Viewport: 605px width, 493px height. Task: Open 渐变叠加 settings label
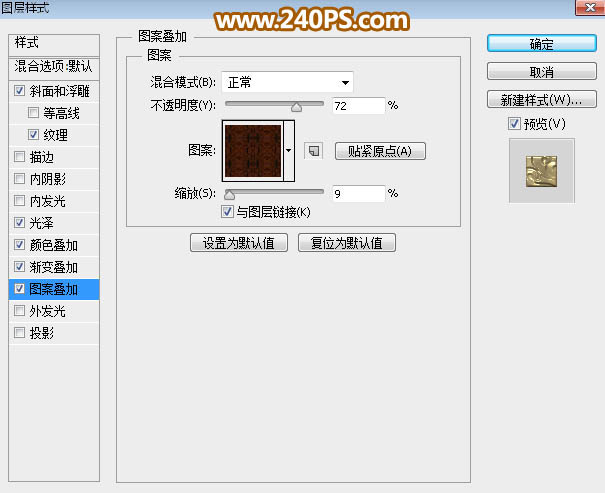tap(54, 267)
